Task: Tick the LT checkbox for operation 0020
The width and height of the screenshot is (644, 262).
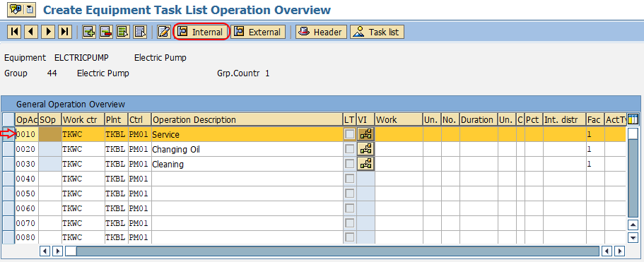Action: tap(349, 149)
